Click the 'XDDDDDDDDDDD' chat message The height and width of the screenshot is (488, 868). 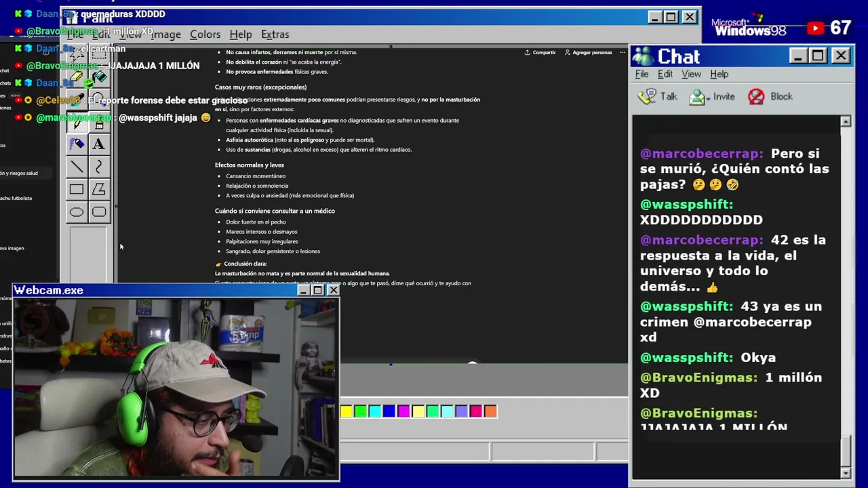(x=701, y=211)
